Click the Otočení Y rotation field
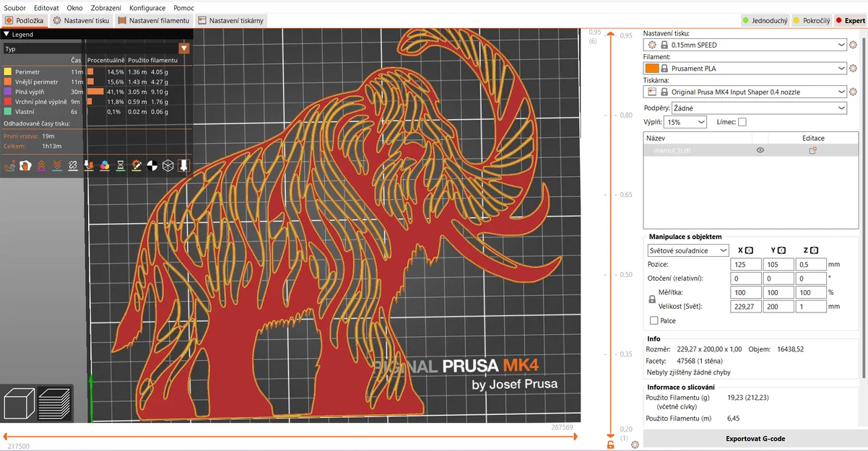Screen dimensions: 868x451 (778, 279)
